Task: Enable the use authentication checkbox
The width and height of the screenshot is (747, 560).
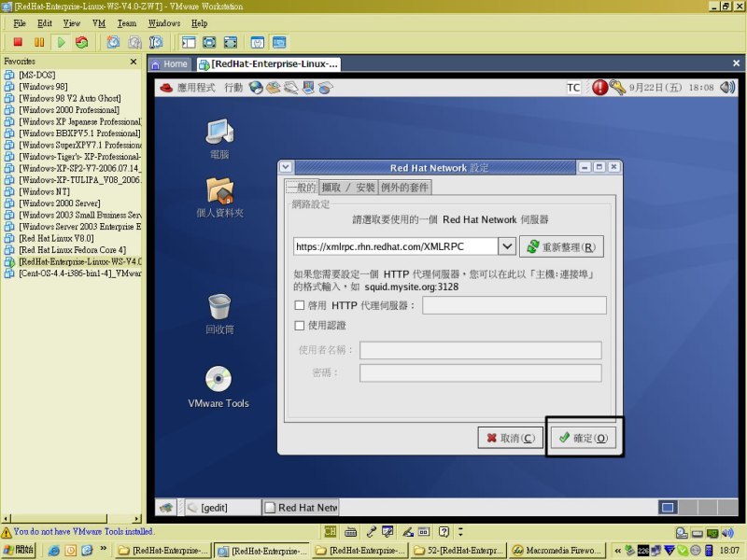Action: 299,325
